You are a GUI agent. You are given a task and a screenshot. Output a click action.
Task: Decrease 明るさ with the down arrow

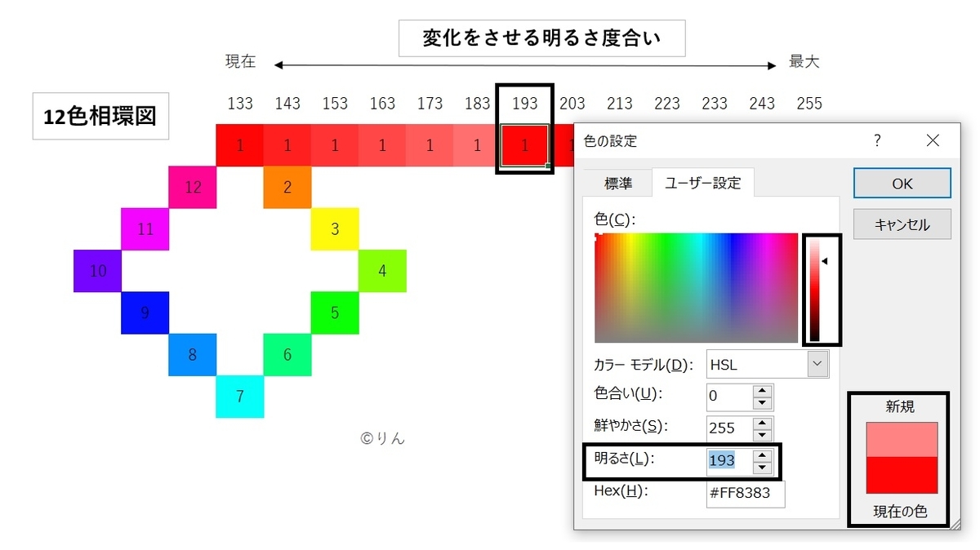coord(763,468)
